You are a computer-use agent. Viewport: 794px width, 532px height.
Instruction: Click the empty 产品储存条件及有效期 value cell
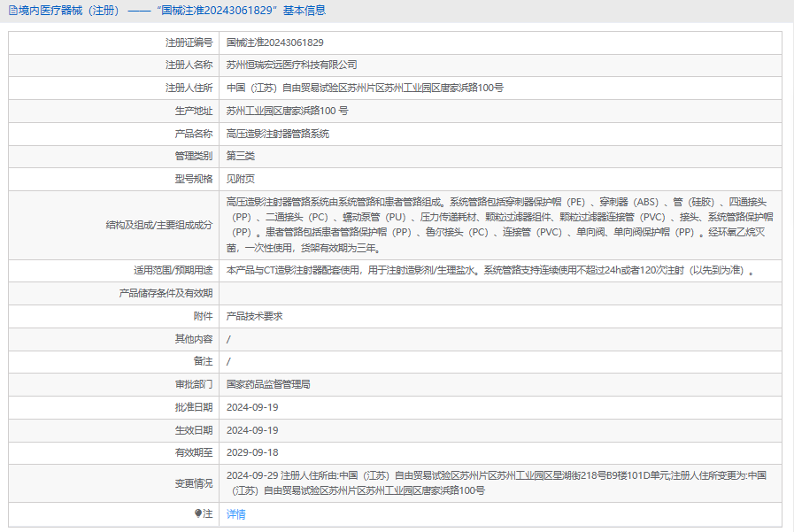[x=500, y=293]
